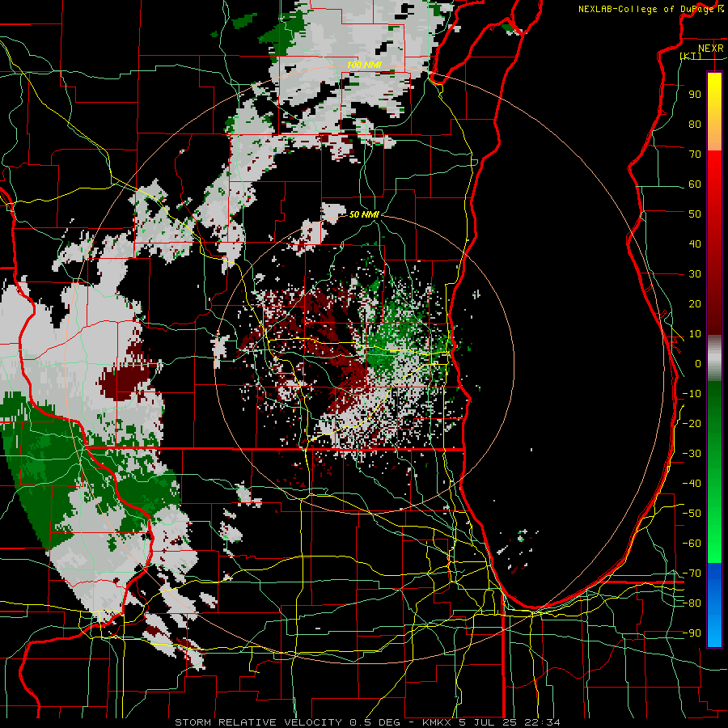
Task: Click the -40 scale value
Action: [692, 484]
